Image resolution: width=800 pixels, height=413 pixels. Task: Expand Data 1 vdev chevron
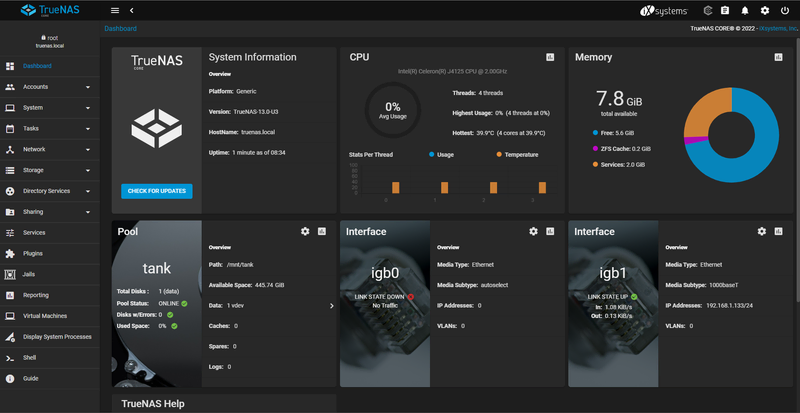pos(332,306)
